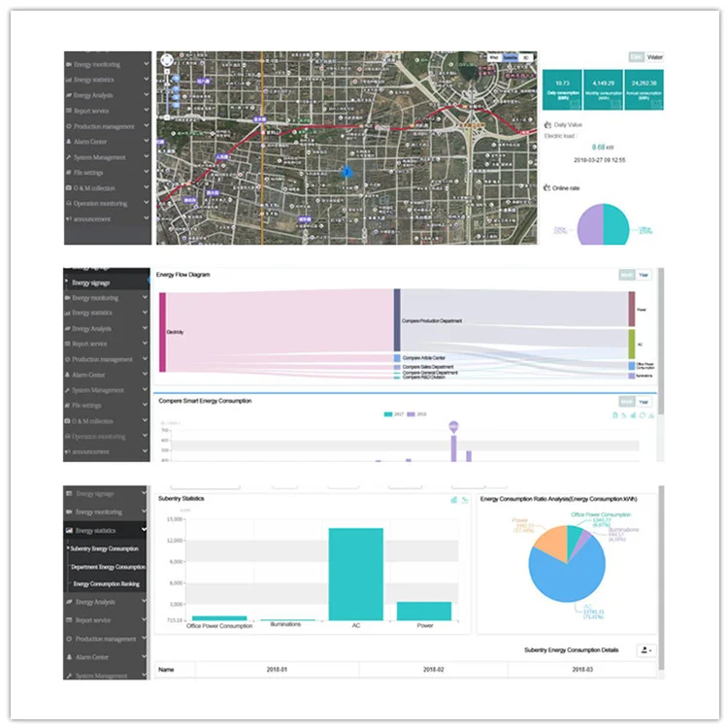Expand Energy Analysis chevron in map dashboard sidebar
This screenshot has width=728, height=728.
147,94
